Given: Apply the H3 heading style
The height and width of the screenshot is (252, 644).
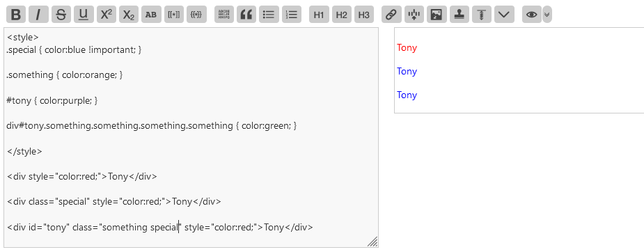Looking at the screenshot, I should (x=364, y=15).
